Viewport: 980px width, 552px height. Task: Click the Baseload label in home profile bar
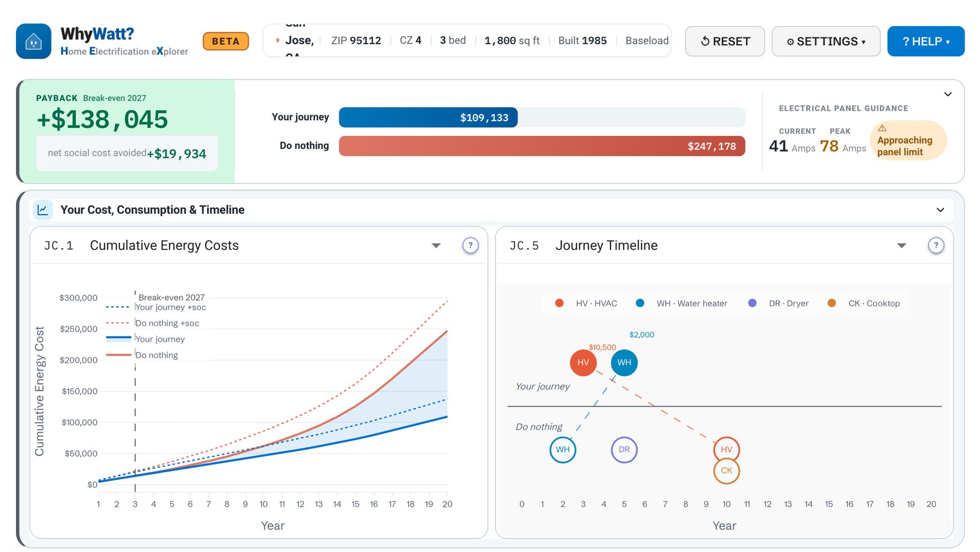(647, 40)
